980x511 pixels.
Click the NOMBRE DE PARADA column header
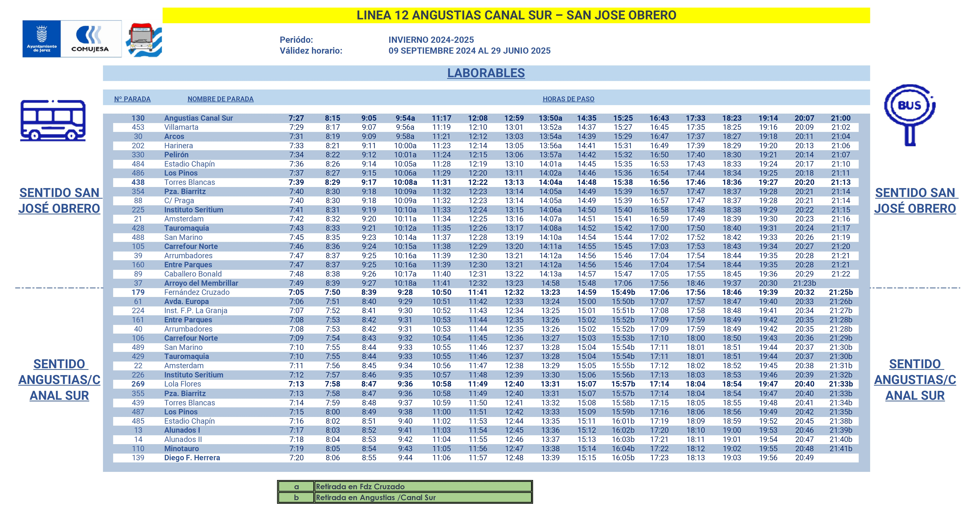[220, 99]
